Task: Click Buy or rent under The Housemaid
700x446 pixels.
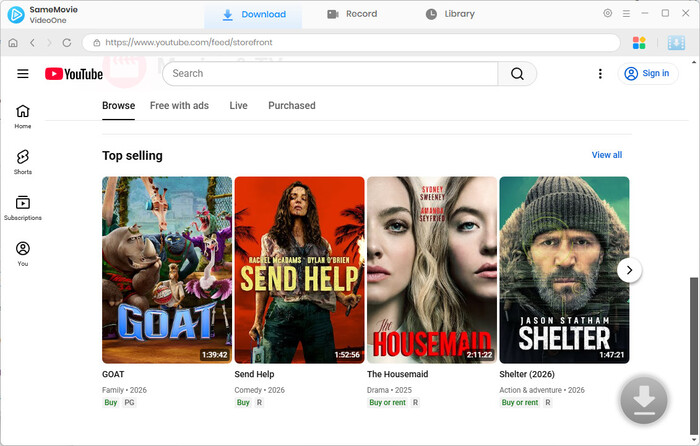Action: click(388, 403)
